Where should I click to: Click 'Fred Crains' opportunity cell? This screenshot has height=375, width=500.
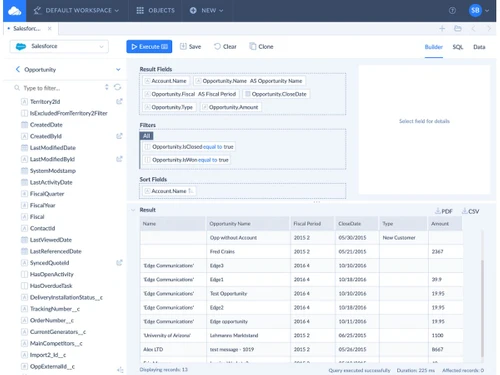tap(248, 252)
